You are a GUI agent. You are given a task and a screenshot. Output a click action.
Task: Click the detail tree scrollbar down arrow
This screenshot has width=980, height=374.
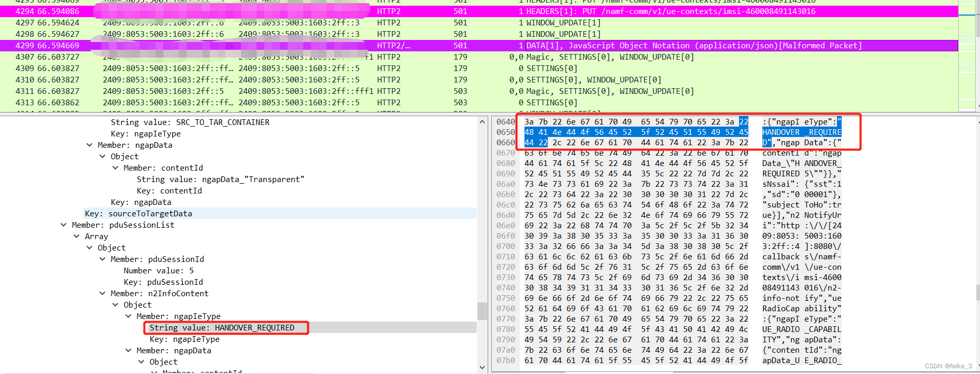[482, 367]
